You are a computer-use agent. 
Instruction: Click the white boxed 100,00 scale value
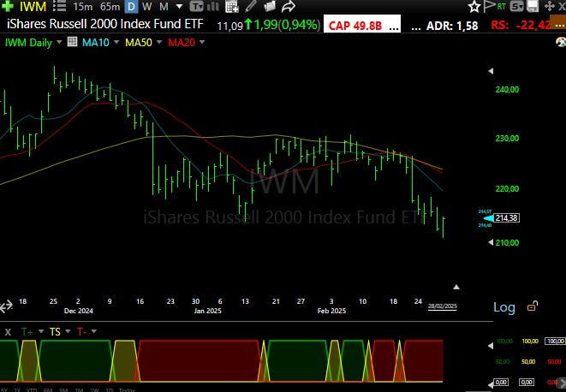tap(556, 342)
